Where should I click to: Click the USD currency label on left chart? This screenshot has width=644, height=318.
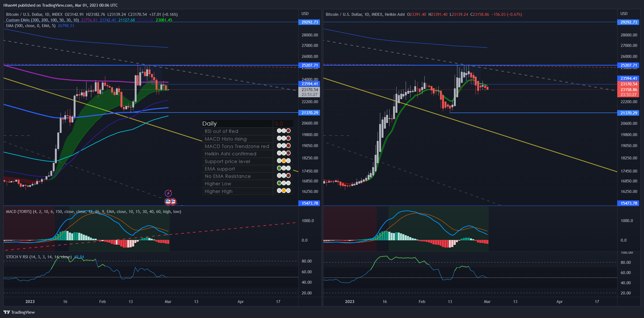(x=305, y=14)
